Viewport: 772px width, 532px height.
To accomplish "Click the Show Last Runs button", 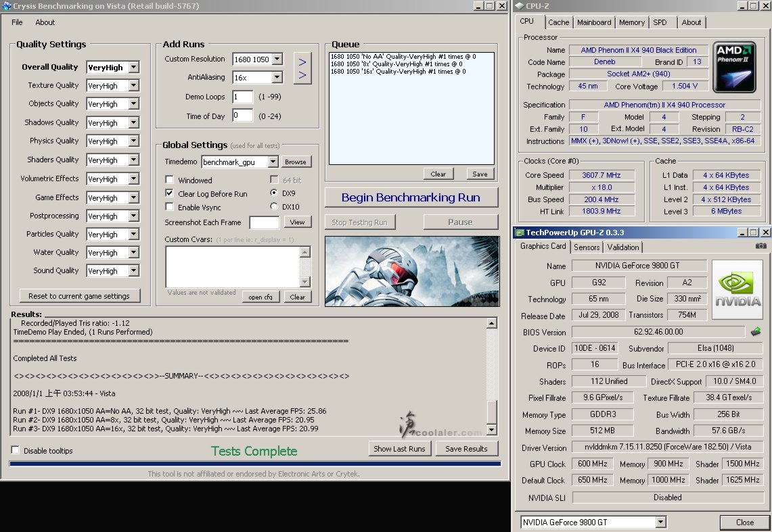I will click(399, 448).
